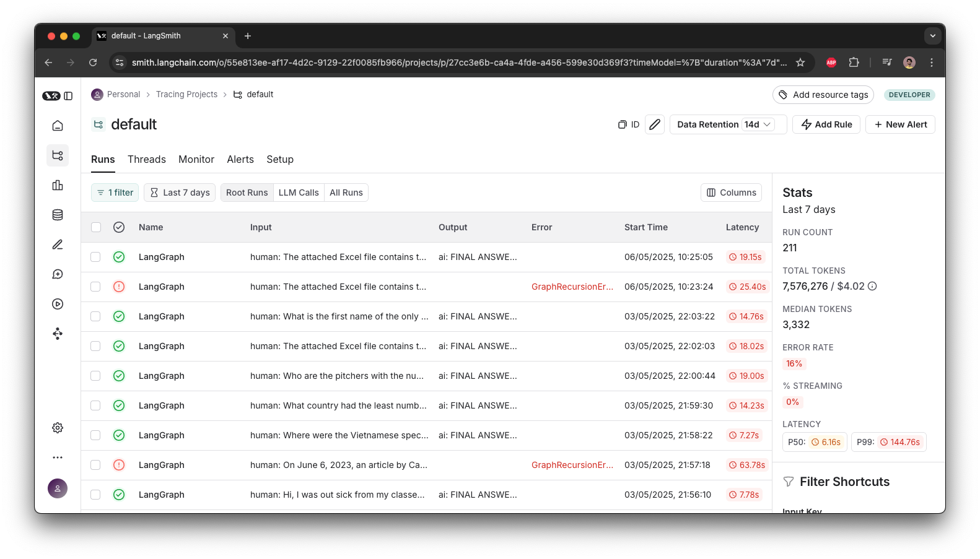Check the row started at 22:03:22
This screenshot has height=559, width=980.
(95, 316)
